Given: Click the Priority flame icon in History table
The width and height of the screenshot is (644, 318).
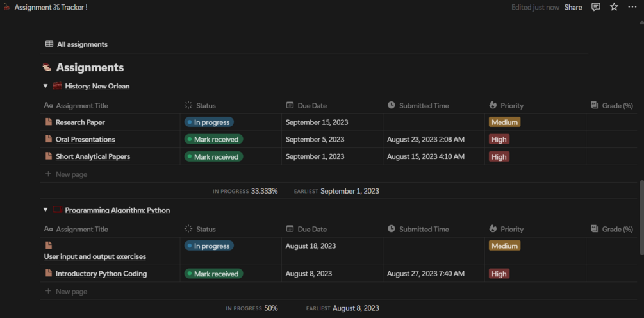Looking at the screenshot, I should 493,105.
